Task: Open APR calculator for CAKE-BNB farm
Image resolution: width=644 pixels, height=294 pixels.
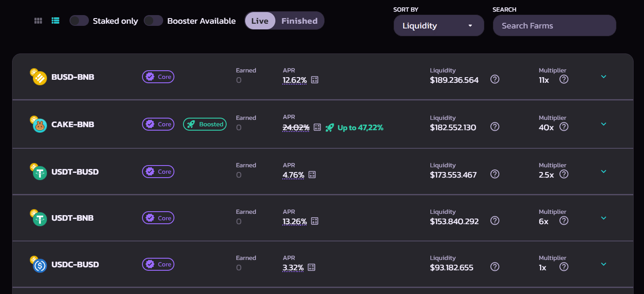Action: pos(317,127)
